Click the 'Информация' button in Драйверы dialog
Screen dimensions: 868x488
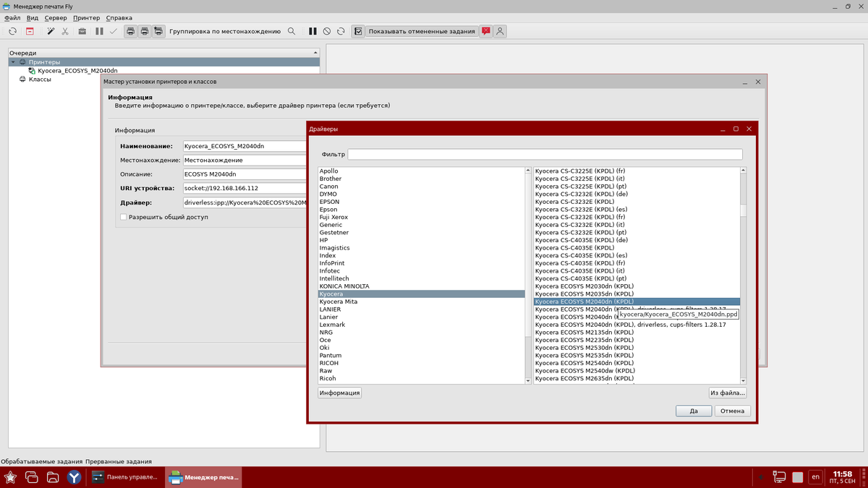pyautogui.click(x=339, y=393)
